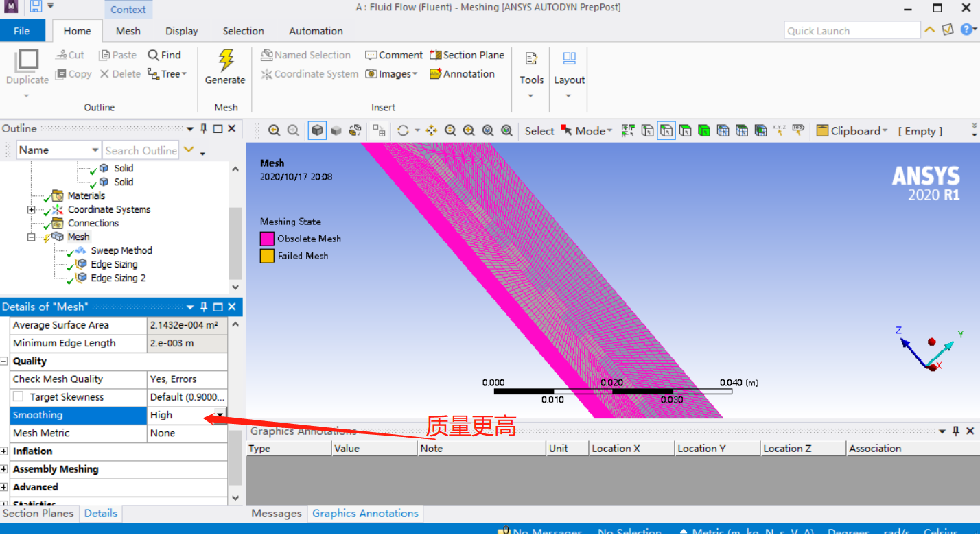The image size is (980, 535).
Task: Click Delete in the Outline group
Action: [x=120, y=74]
